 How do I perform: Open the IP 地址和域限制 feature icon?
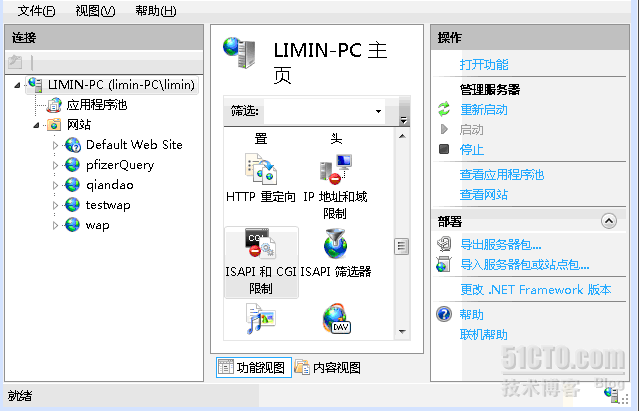tap(335, 169)
